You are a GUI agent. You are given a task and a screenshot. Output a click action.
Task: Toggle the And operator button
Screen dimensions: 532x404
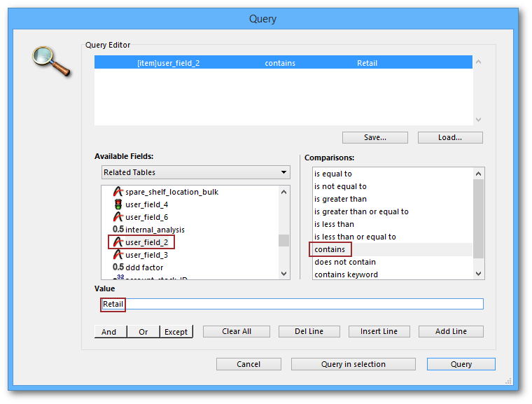[109, 332]
